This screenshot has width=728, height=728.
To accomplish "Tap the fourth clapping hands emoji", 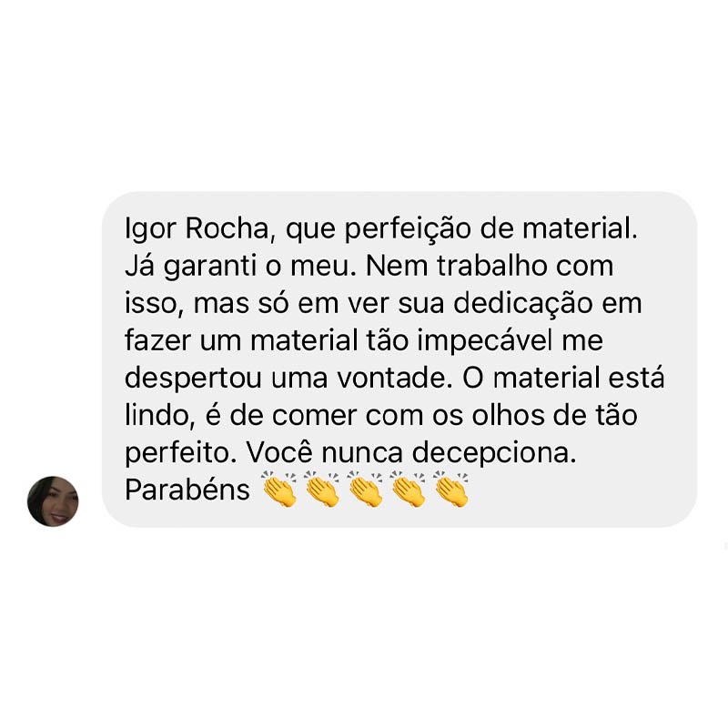I will [x=408, y=489].
